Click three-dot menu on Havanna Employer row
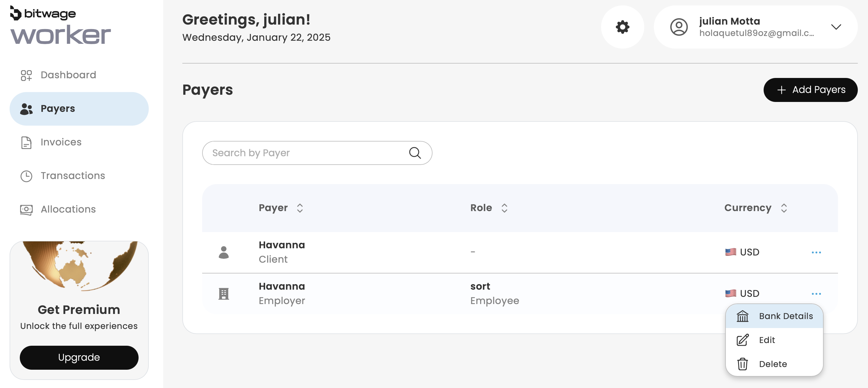 point(816,294)
